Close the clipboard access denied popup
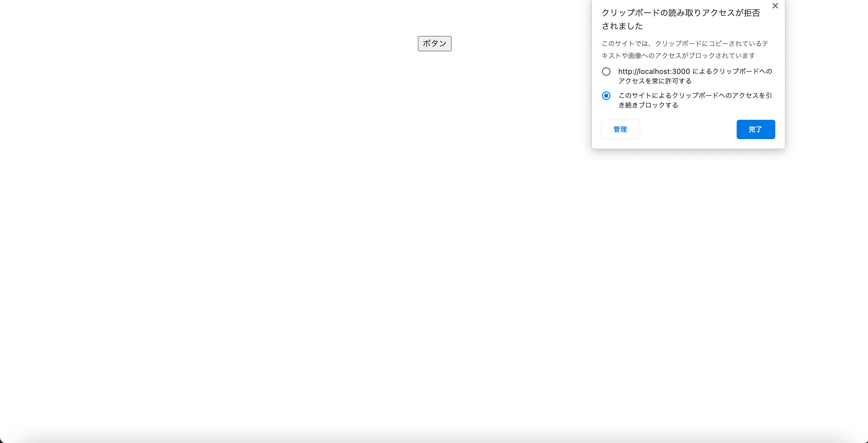 click(775, 6)
